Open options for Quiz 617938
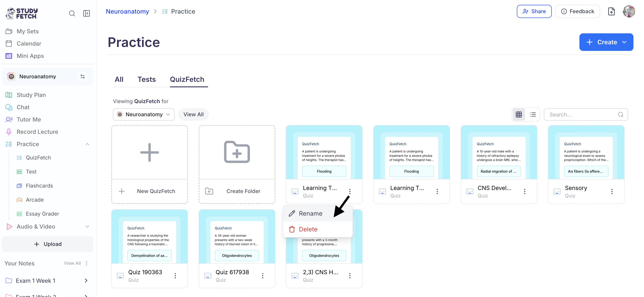The width and height of the screenshot is (644, 297). click(x=262, y=275)
